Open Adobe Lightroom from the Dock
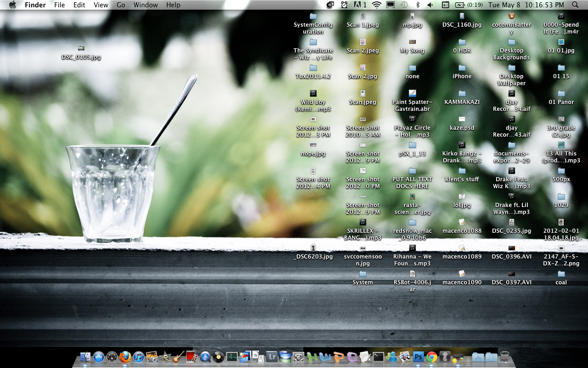Viewport: 588px width, 368px height. pos(271,356)
